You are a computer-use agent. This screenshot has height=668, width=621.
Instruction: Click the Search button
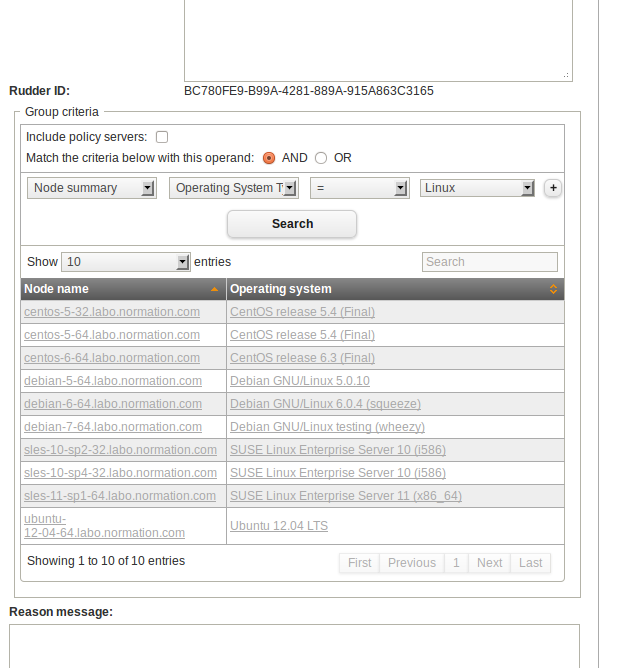(292, 224)
